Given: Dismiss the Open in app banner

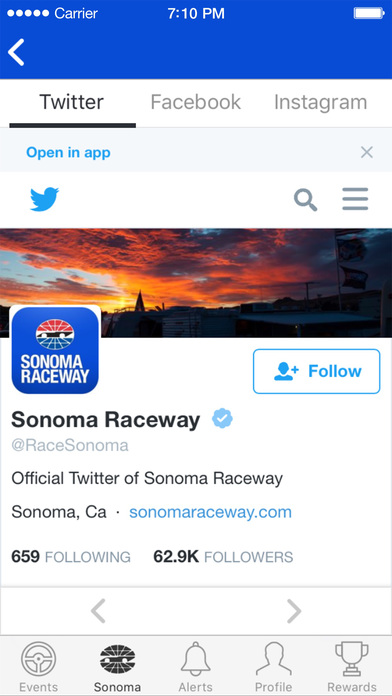Looking at the screenshot, I should [x=367, y=153].
